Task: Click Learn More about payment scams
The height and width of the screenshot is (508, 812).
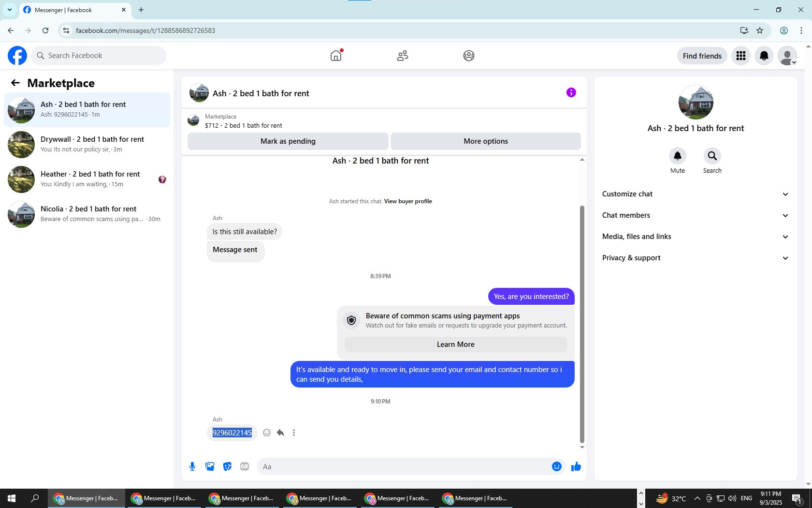Action: 456,344
